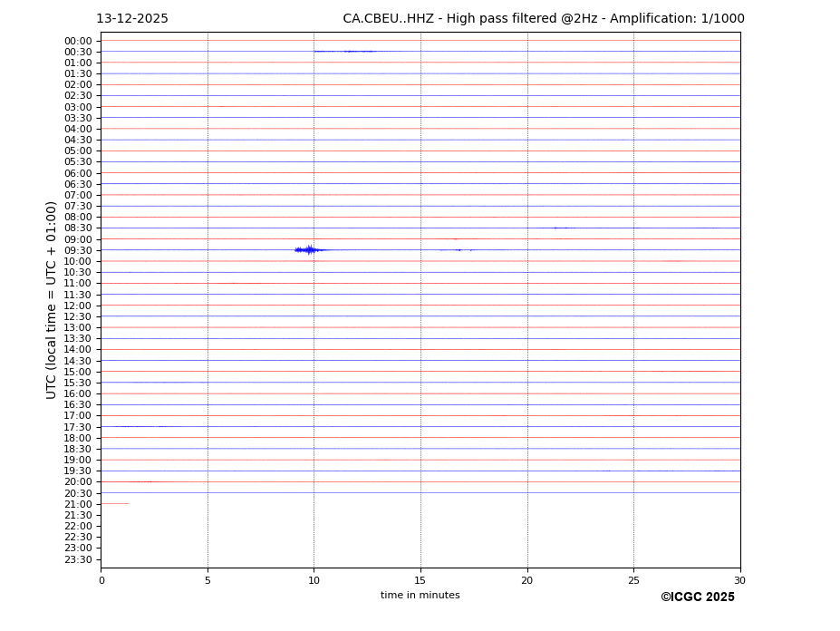840x631 pixels.
Task: Click the 0 tick on the minutes axis
Action: coord(101,580)
